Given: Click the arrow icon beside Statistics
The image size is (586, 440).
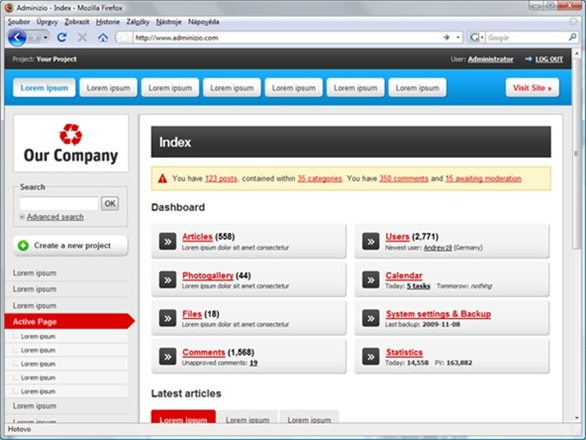Looking at the screenshot, I should [x=371, y=357].
